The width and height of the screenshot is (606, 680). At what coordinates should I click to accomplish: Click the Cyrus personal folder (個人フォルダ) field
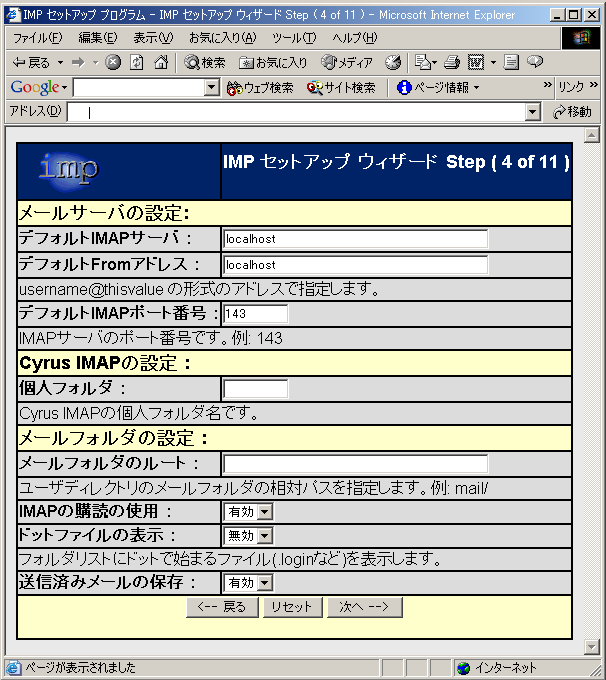pyautogui.click(x=256, y=389)
